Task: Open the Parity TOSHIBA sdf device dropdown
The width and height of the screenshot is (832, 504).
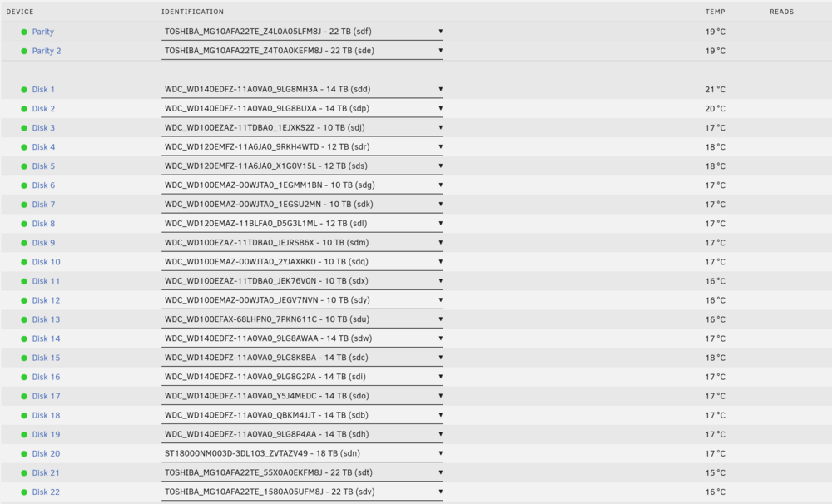Action: (x=302, y=32)
